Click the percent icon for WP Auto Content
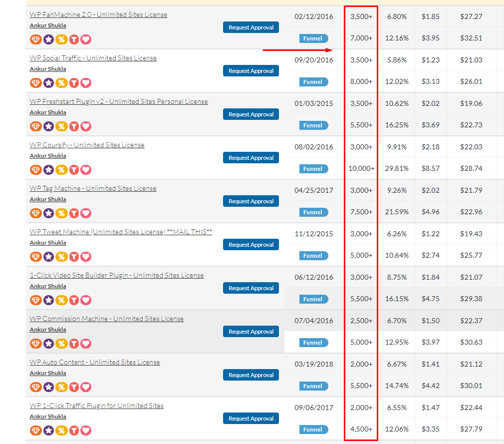The width and height of the screenshot is (504, 444). click(x=61, y=387)
